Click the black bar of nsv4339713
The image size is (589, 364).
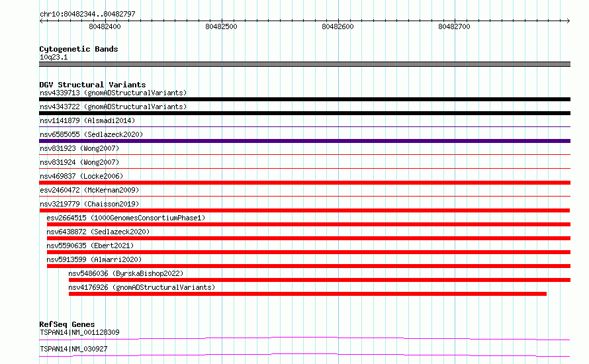coord(304,99)
